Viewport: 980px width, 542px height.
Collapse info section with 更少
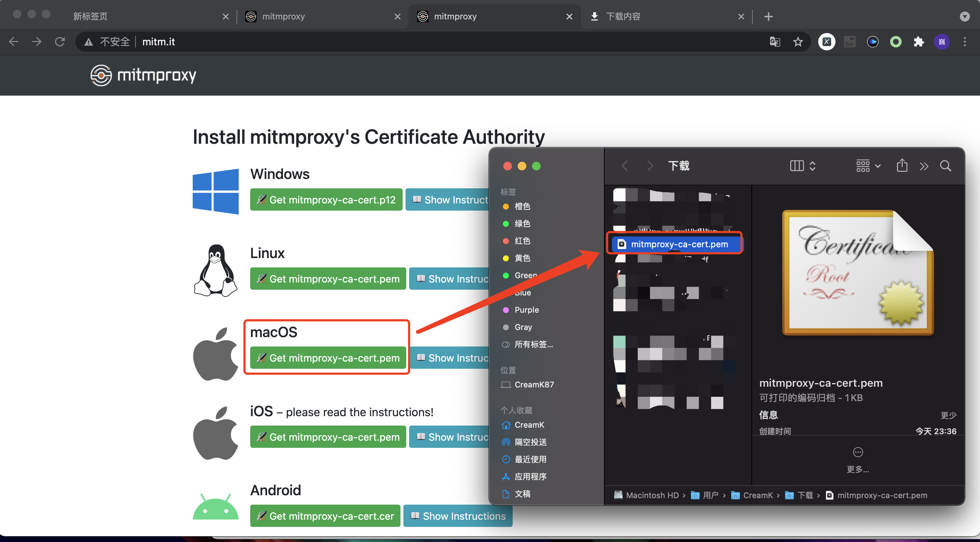[x=948, y=415]
